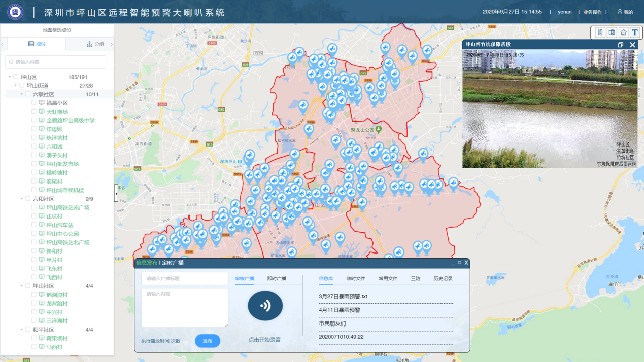Enable the 坪山汽车站 checkbox
Viewport: 644px width, 362px height.
click(34, 225)
